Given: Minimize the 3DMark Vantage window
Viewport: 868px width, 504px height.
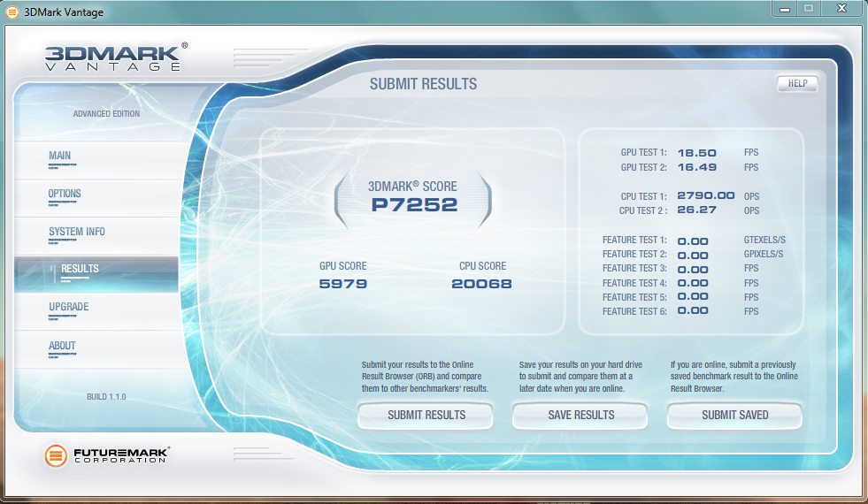Looking at the screenshot, I should point(785,8).
